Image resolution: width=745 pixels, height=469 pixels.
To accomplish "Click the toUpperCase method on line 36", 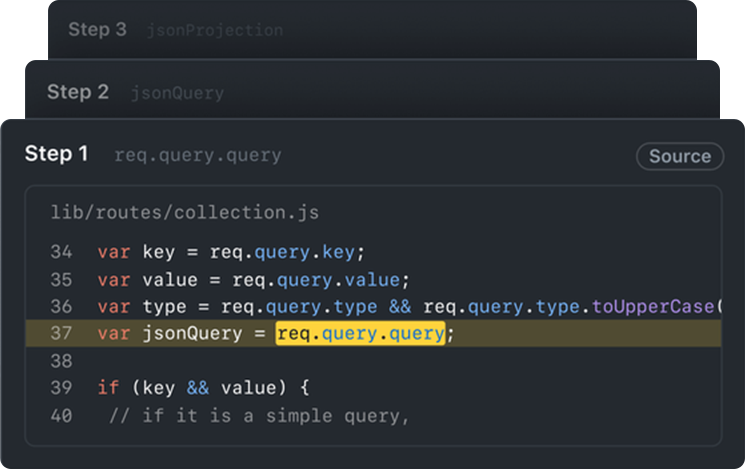I will 653,307.
